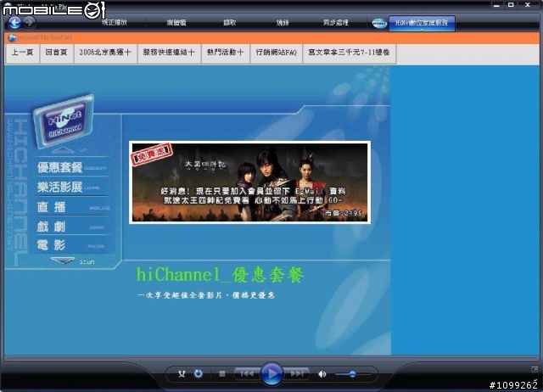Open the 擷取 (Rip) tab

(230, 23)
